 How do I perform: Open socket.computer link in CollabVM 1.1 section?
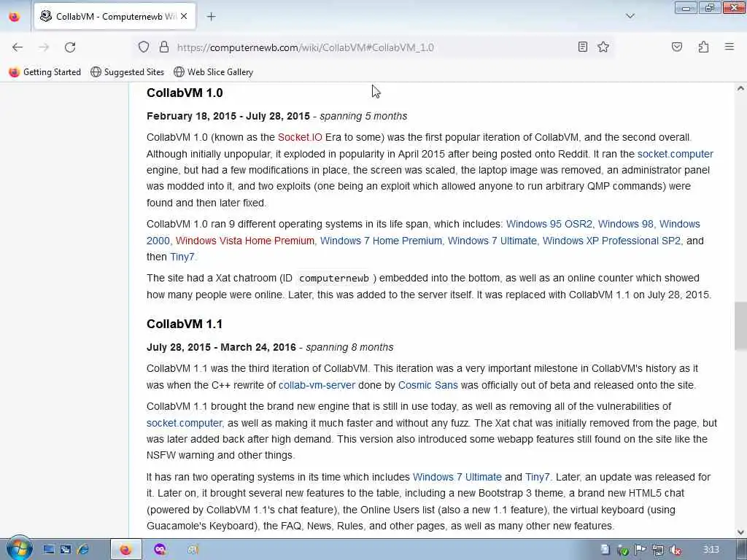click(184, 423)
